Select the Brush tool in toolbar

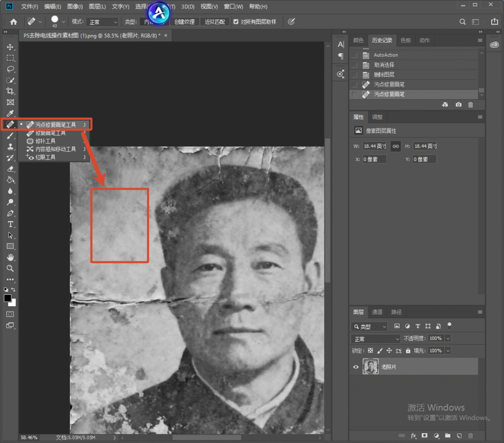coord(10,136)
